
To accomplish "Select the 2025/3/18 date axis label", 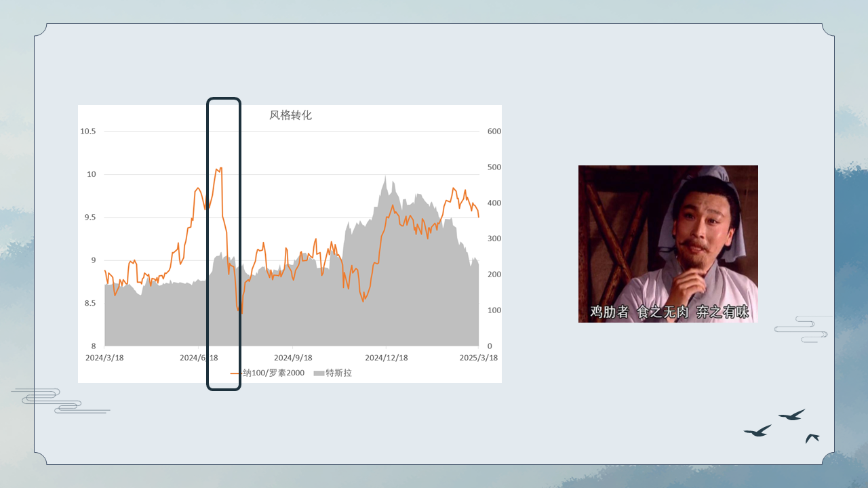I will point(479,357).
